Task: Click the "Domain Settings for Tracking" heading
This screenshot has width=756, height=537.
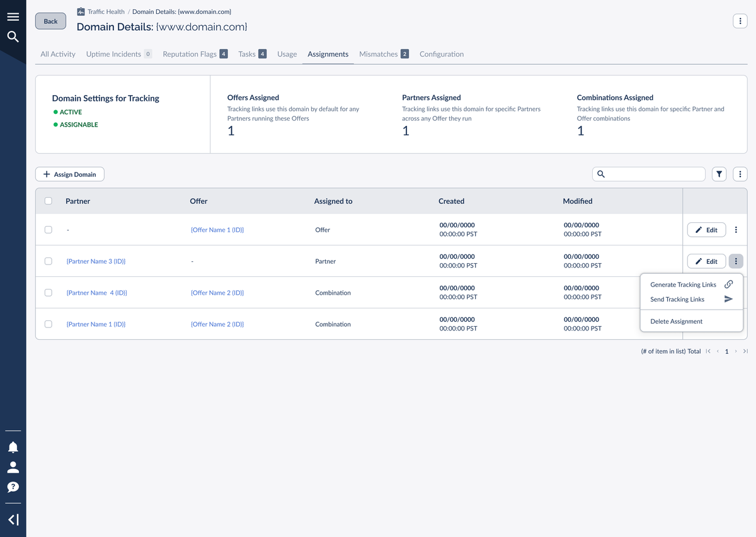Action: (106, 98)
